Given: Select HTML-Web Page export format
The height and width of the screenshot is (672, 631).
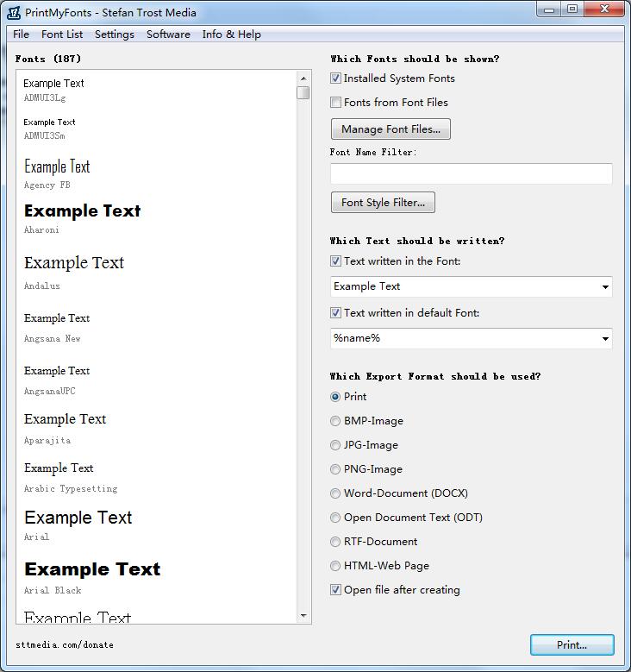Looking at the screenshot, I should pos(335,566).
